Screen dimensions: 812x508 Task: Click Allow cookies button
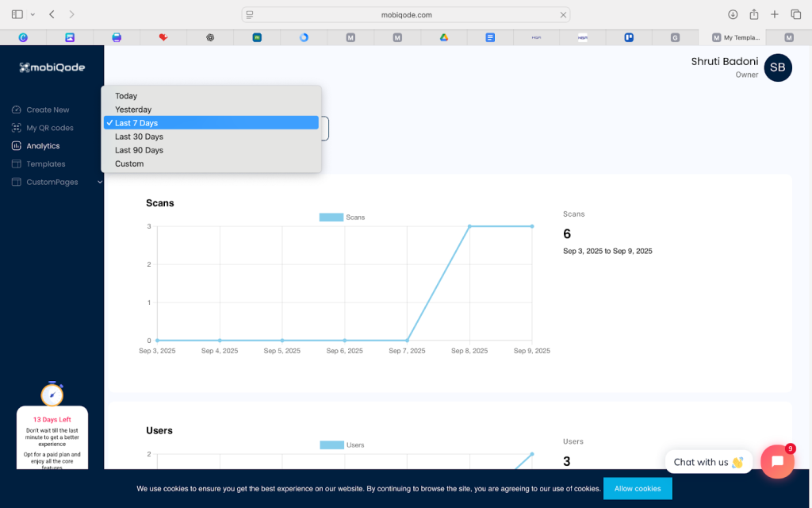click(x=637, y=488)
